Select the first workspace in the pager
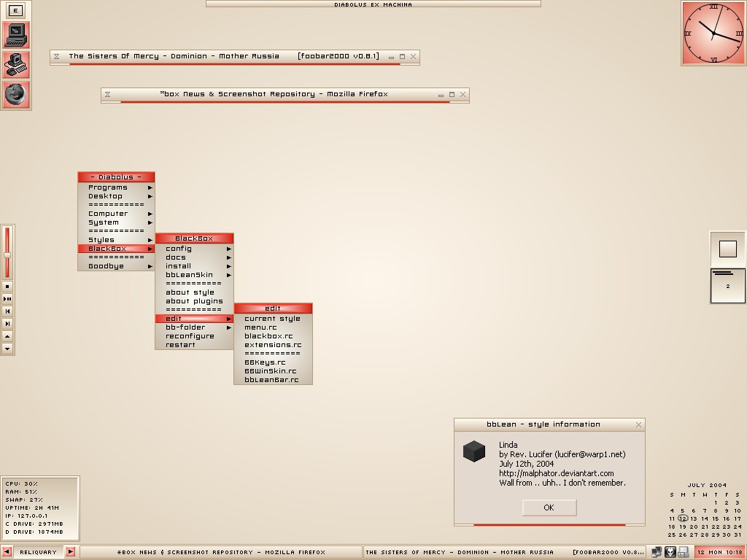Image resolution: width=747 pixels, height=560 pixels. coord(727,249)
